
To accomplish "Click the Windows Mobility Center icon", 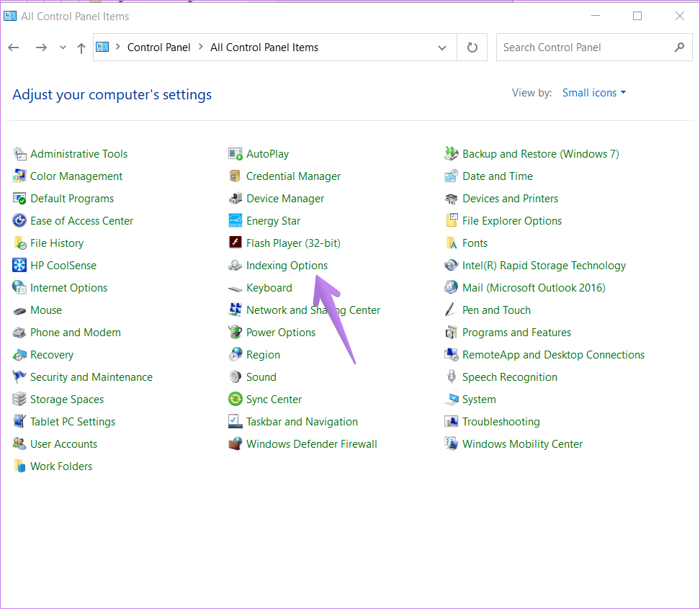I will click(452, 444).
